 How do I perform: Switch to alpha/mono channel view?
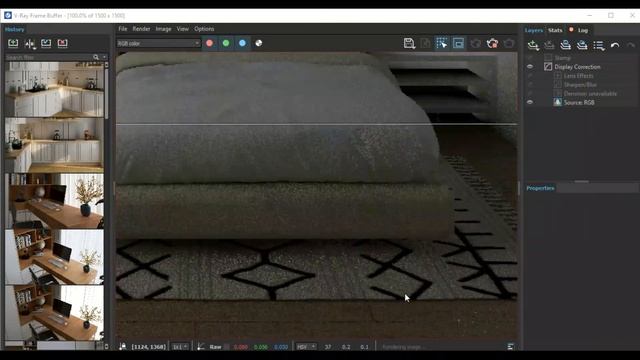point(258,43)
